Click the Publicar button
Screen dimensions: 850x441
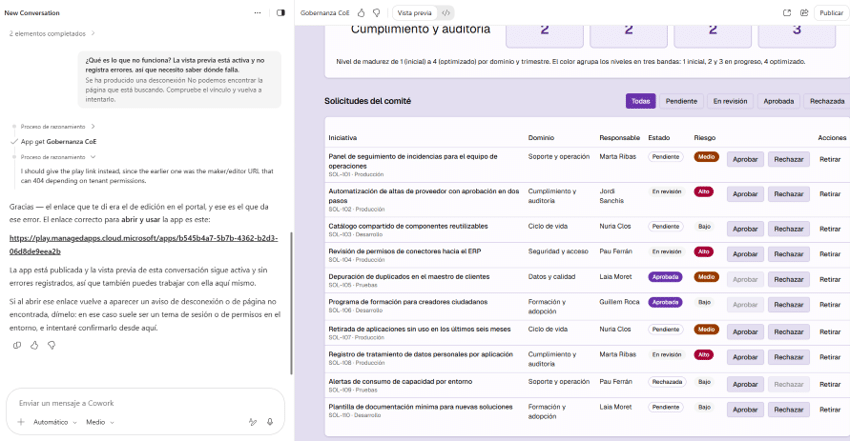(831, 12)
